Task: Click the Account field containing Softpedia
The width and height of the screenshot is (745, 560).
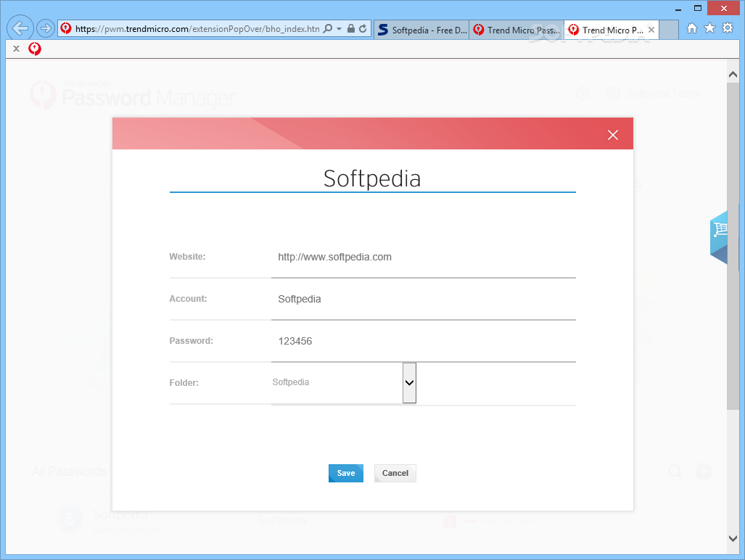Action: click(424, 300)
